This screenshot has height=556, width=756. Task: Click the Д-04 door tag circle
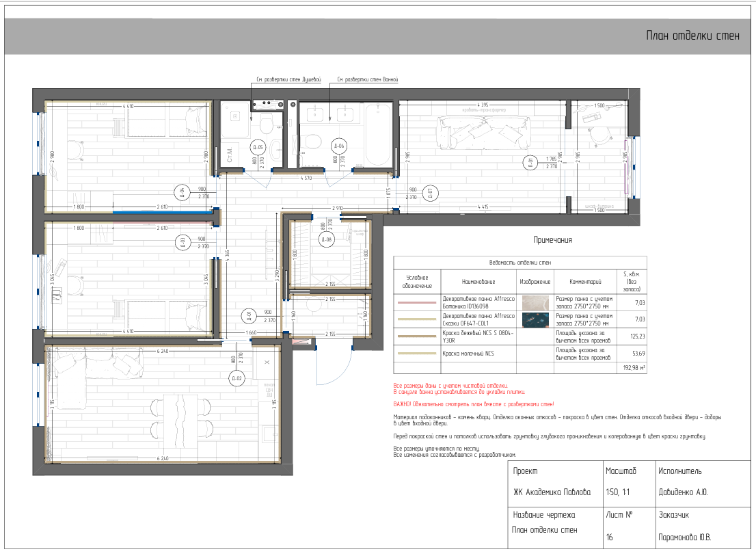181,193
